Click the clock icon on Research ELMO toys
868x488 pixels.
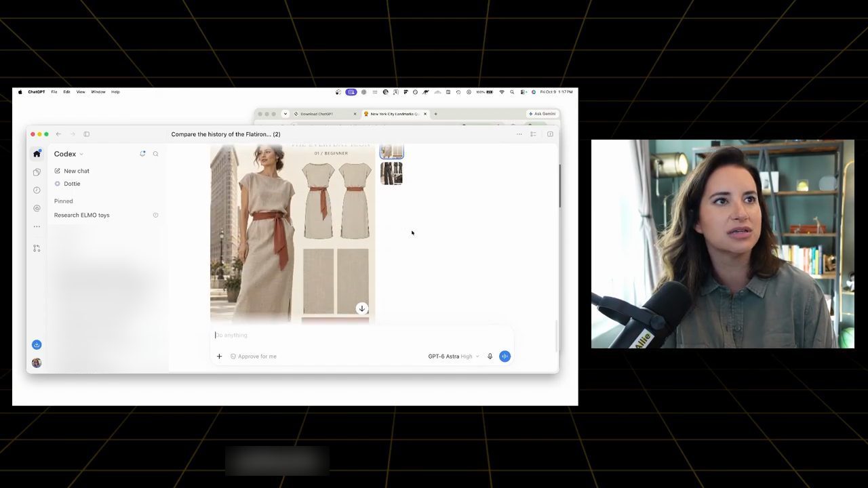click(155, 215)
